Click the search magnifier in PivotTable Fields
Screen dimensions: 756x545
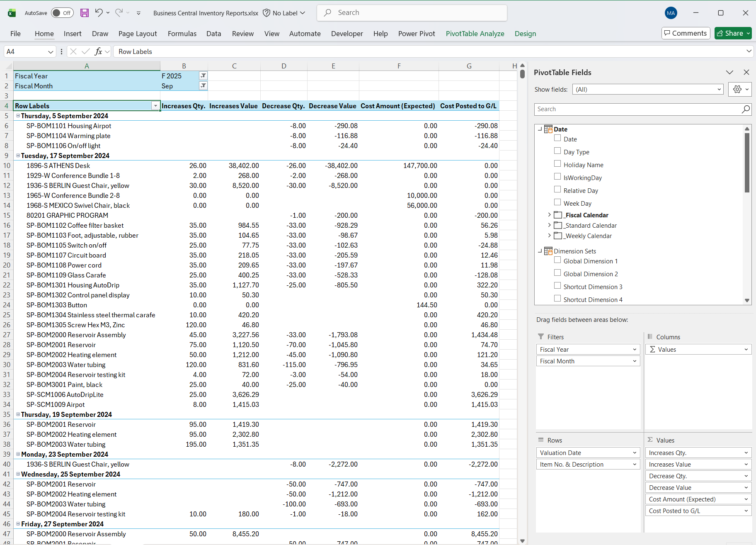point(746,109)
